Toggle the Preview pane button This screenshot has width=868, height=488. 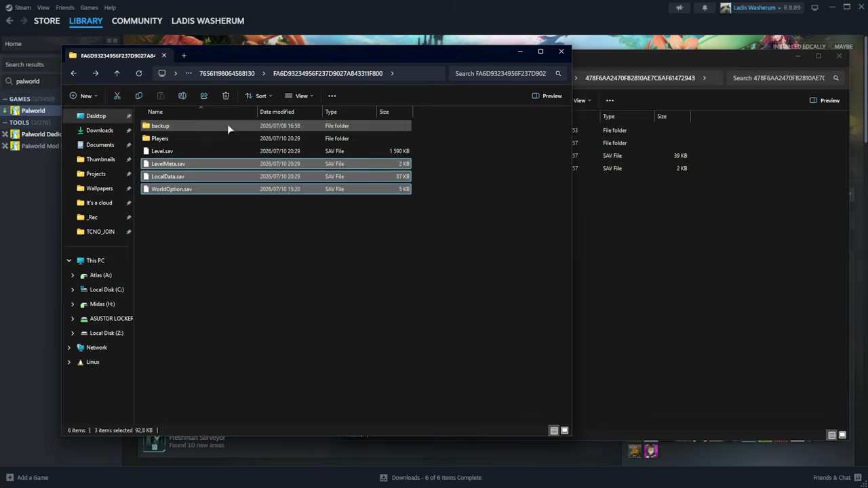pyautogui.click(x=547, y=96)
